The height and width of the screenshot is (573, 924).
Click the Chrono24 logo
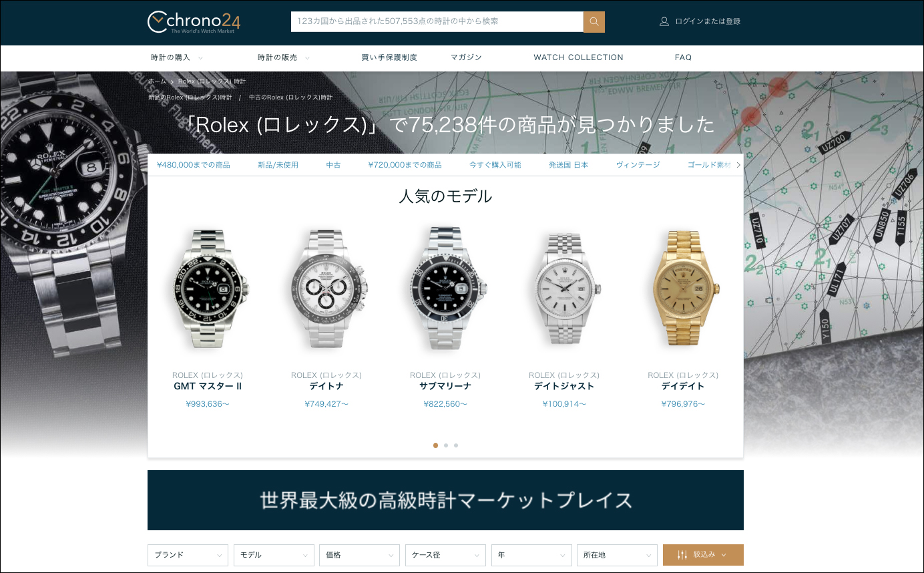[x=194, y=22]
